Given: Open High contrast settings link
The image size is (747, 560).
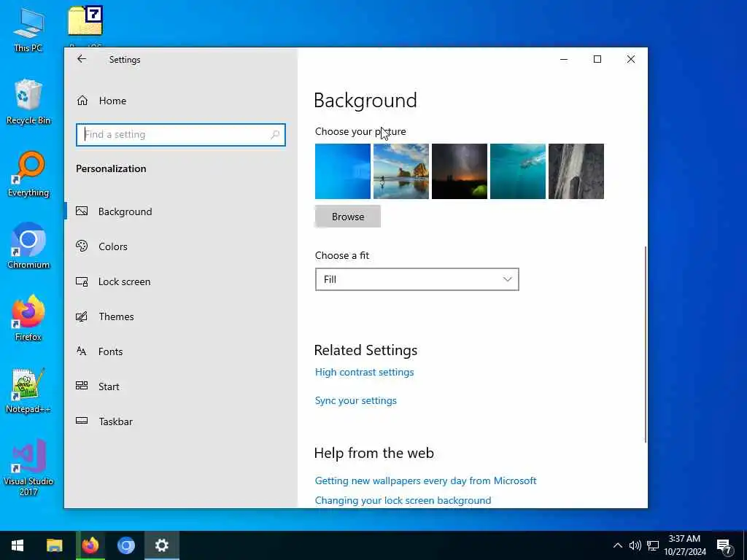Looking at the screenshot, I should pyautogui.click(x=365, y=372).
